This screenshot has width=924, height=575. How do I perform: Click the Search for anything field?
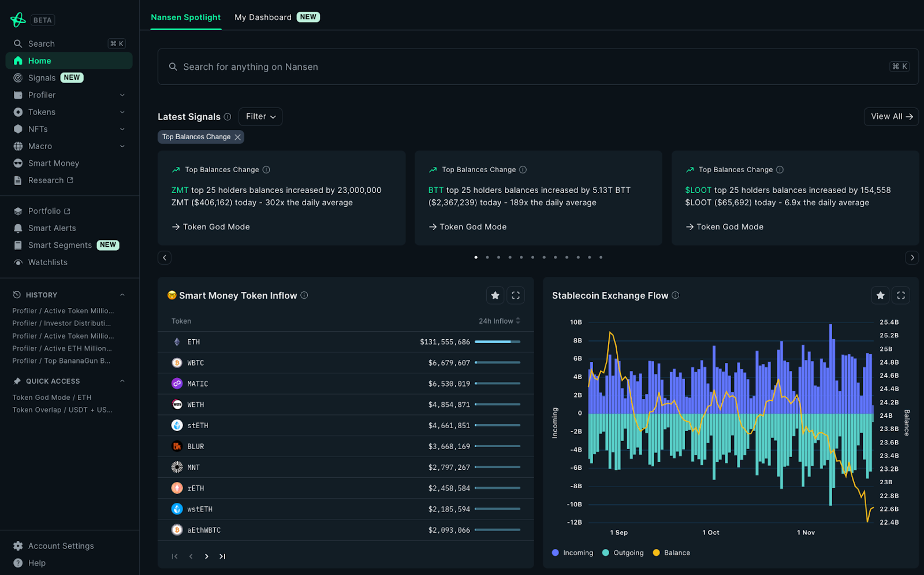click(538, 66)
